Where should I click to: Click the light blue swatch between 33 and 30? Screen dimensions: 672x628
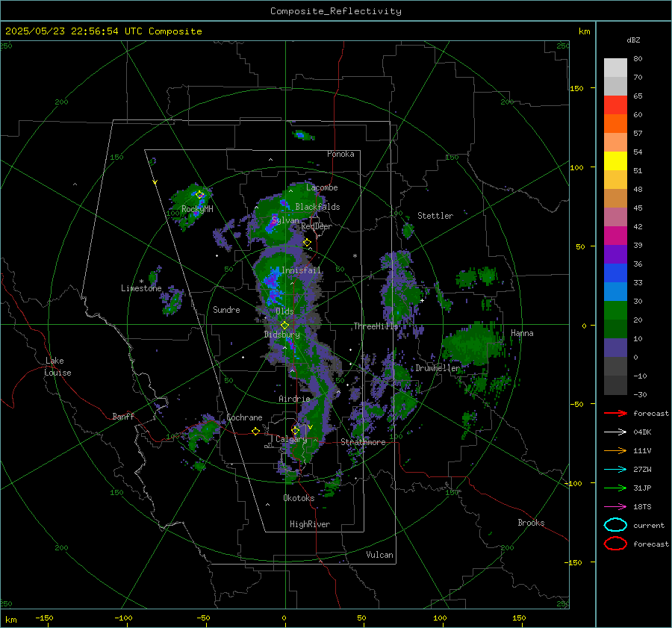[x=615, y=292]
